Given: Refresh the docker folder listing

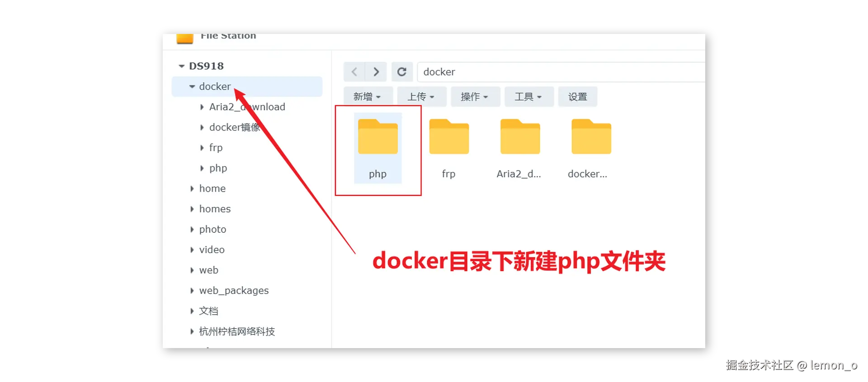Looking at the screenshot, I should 402,72.
